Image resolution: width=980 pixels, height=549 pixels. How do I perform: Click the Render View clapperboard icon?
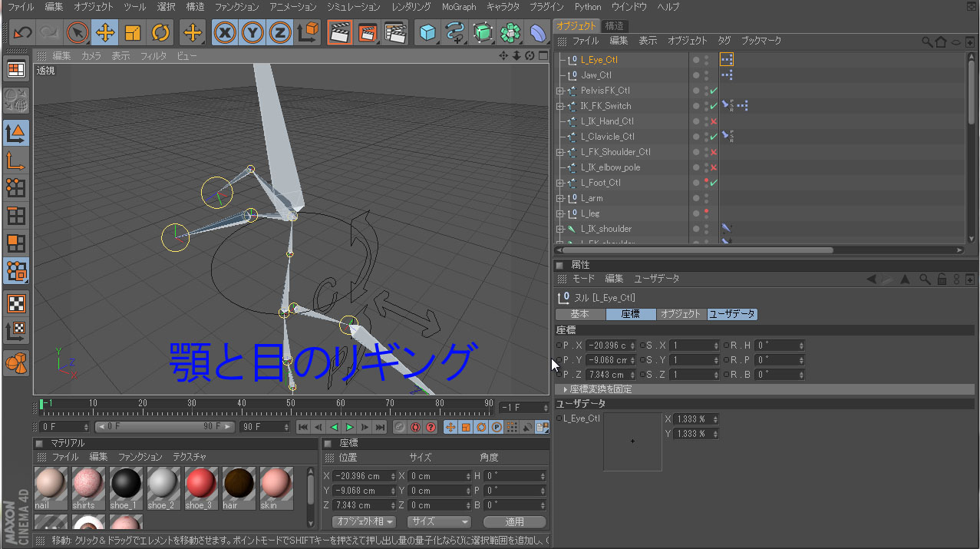click(x=340, y=33)
